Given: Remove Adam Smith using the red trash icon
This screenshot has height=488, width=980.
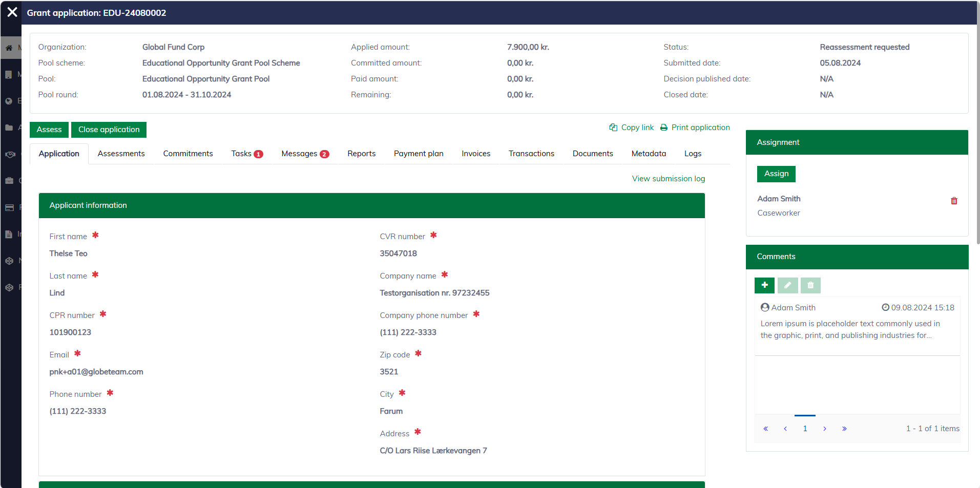Looking at the screenshot, I should click(x=953, y=201).
